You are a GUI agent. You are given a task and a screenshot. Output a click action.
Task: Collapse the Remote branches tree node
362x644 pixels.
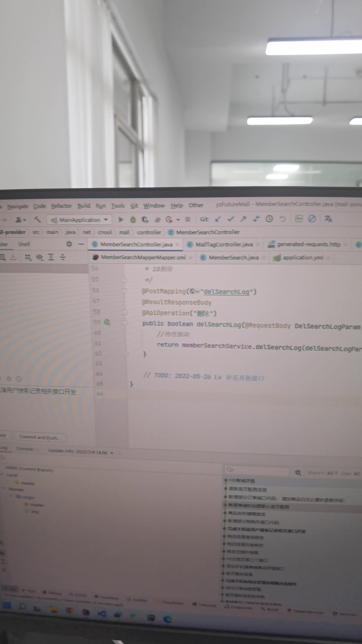4,488
